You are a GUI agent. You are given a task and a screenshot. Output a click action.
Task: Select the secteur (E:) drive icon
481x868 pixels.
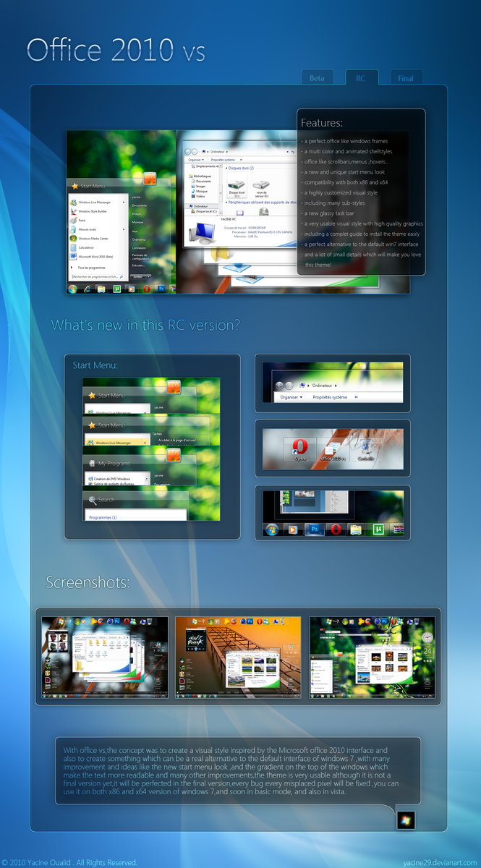tap(261, 190)
